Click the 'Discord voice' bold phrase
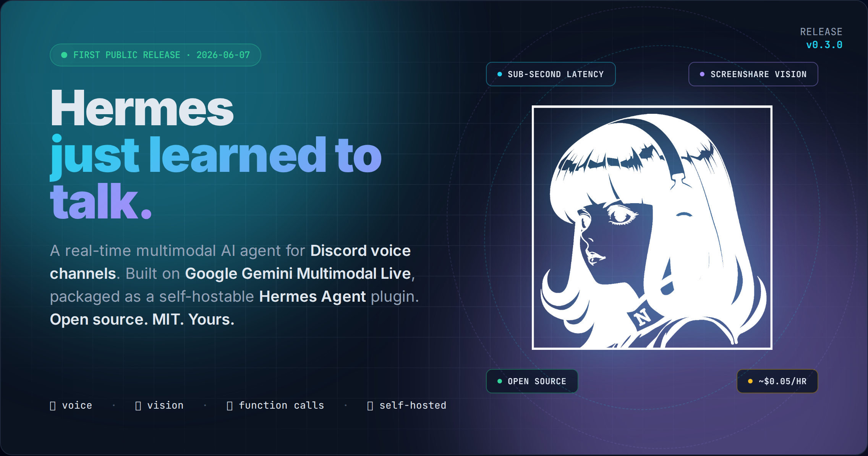Screen dimensions: 868x456 point(360,251)
